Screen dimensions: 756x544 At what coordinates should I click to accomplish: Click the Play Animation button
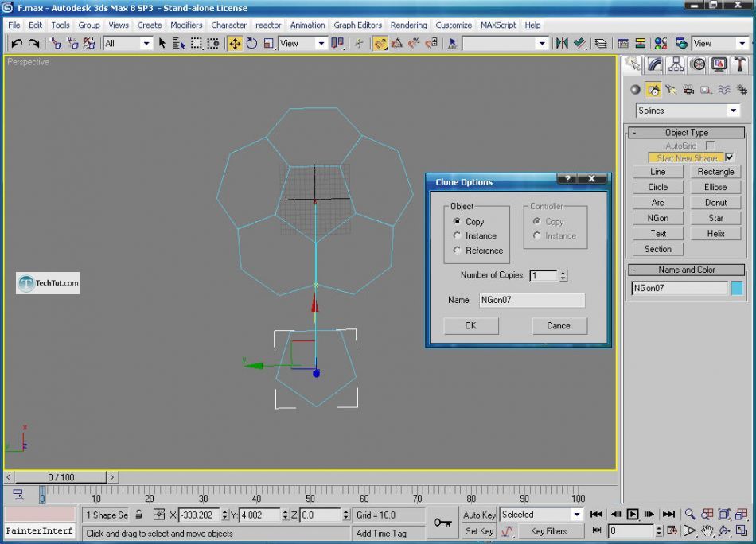(x=632, y=514)
